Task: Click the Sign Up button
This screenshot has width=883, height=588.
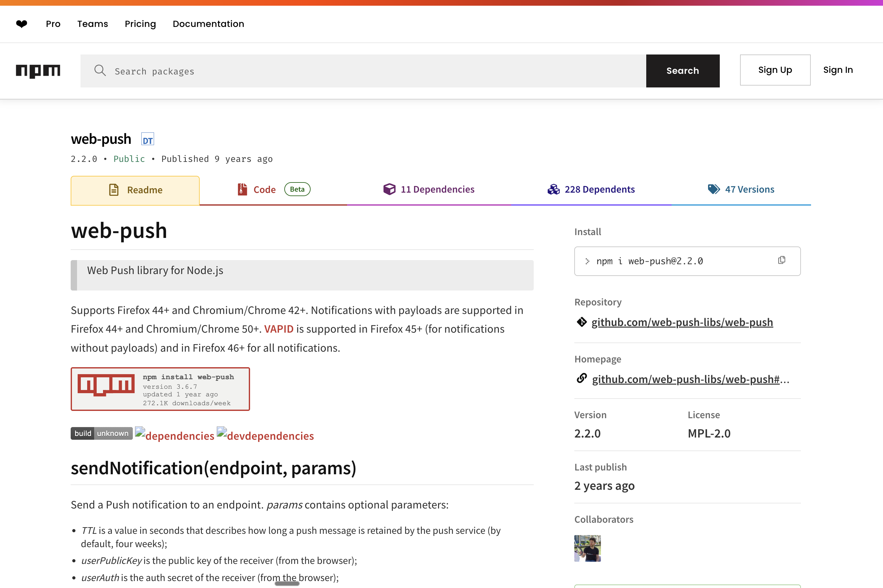Action: tap(775, 70)
